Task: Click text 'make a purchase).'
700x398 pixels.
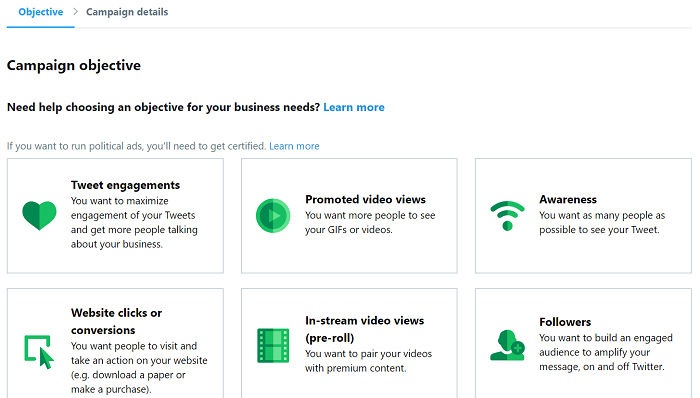Action: (x=111, y=389)
